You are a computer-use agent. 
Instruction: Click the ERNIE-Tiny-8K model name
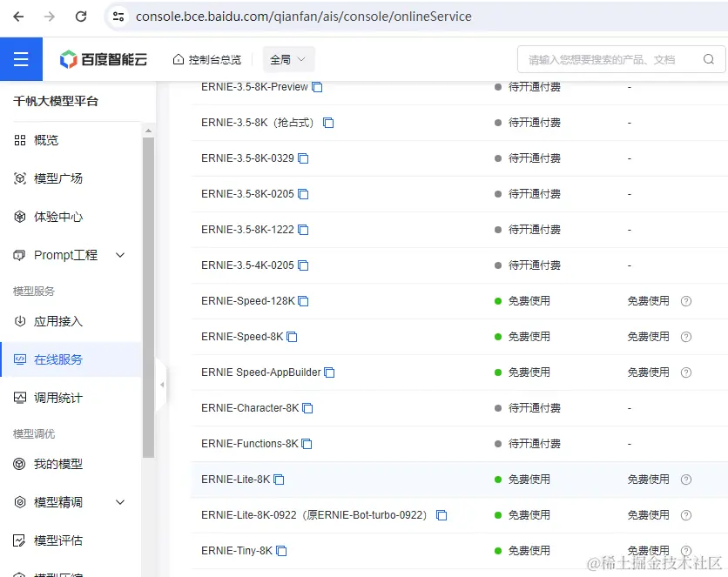[237, 552]
